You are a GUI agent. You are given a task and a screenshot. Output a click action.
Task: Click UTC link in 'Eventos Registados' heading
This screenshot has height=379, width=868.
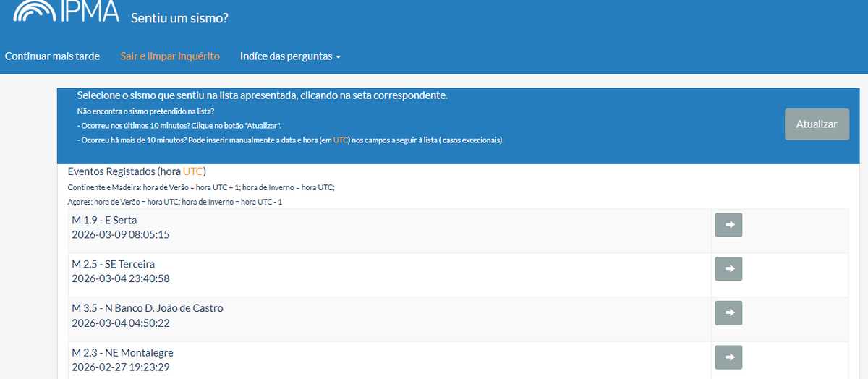tap(193, 171)
